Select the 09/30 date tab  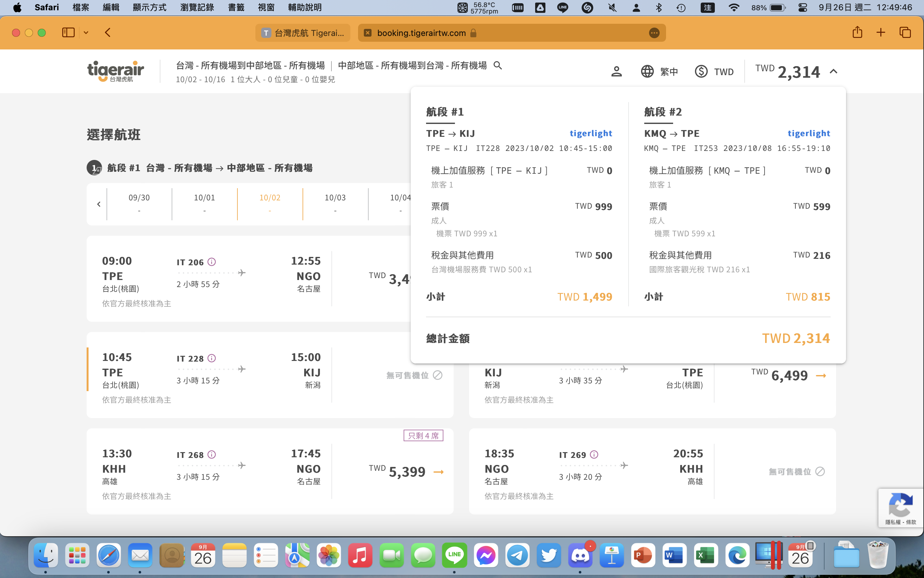point(139,204)
